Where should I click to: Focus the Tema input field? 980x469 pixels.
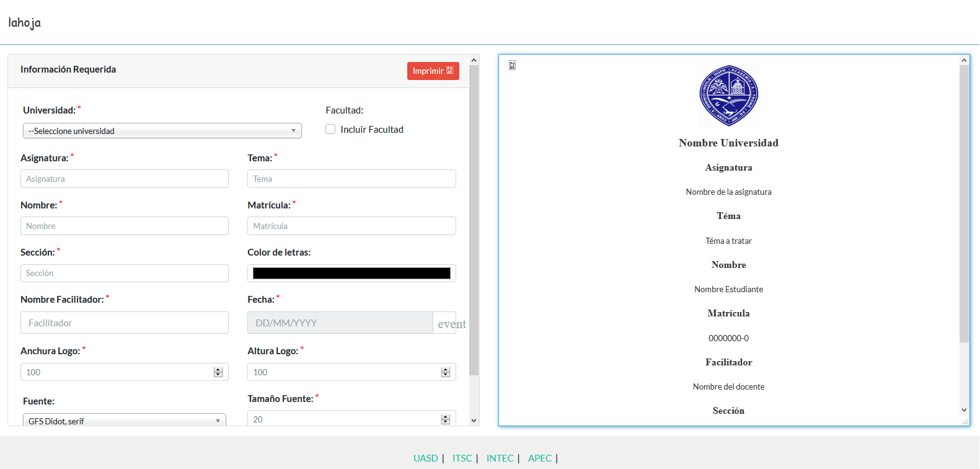(x=351, y=179)
